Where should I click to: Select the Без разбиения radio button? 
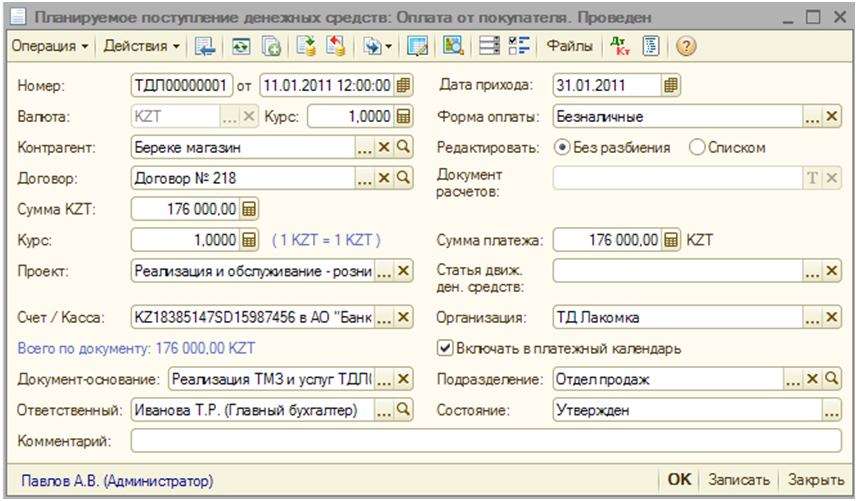coord(562,147)
